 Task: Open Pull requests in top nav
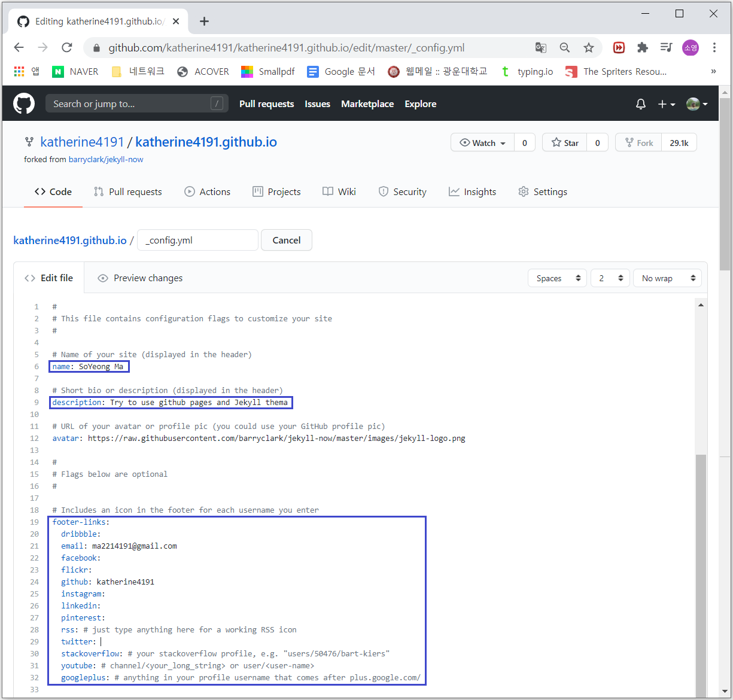click(266, 104)
